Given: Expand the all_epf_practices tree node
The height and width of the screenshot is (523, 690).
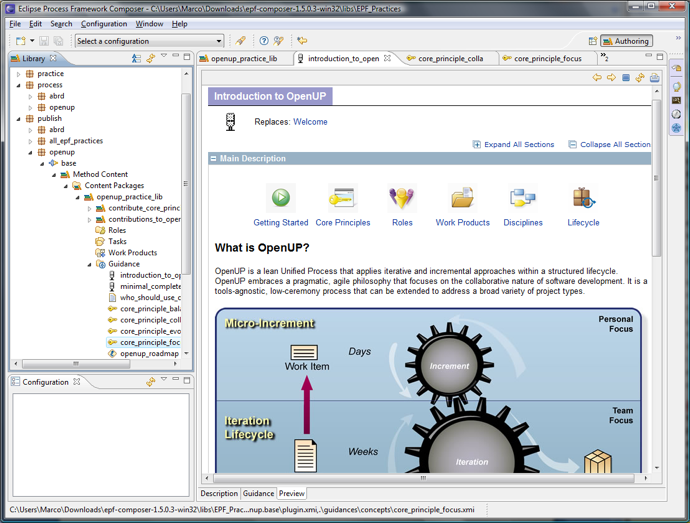Looking at the screenshot, I should [30, 141].
